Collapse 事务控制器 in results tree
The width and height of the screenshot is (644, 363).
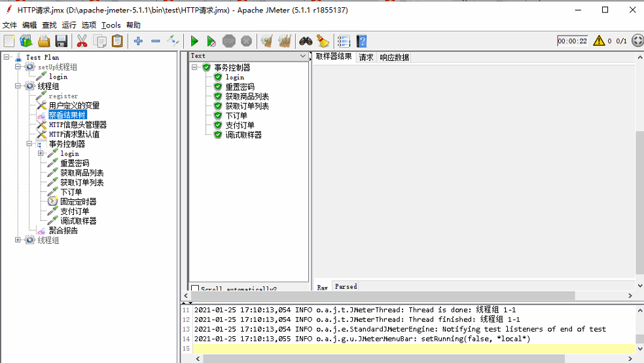(x=194, y=67)
